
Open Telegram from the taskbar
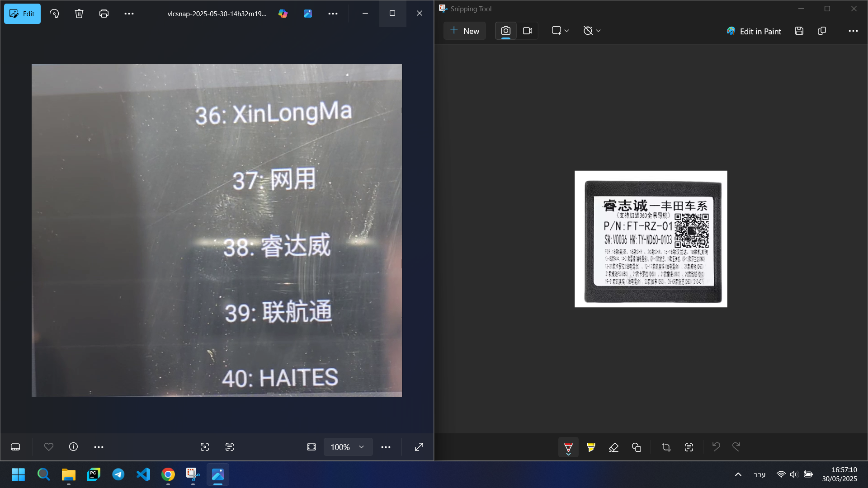[x=118, y=474]
